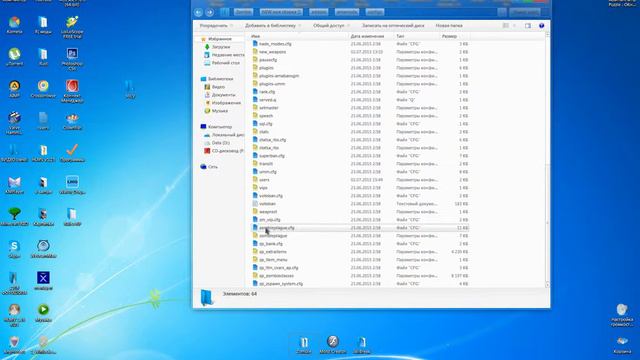Select the plugins-umm file

coord(359,84)
